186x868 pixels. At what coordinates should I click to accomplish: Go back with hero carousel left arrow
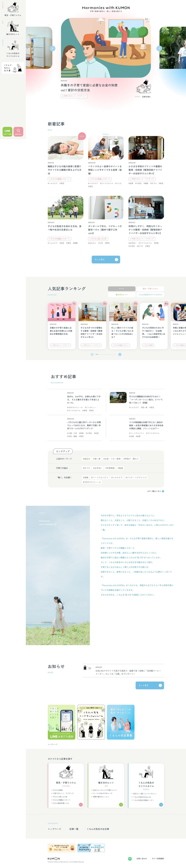point(52,48)
